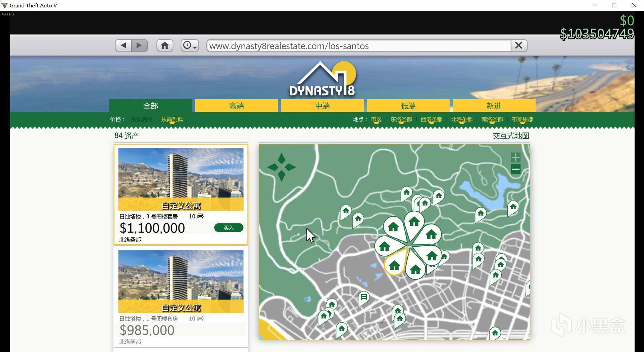The height and width of the screenshot is (352, 644).
Task: Toggle the 北洛圣都 location filter
Action: click(462, 119)
